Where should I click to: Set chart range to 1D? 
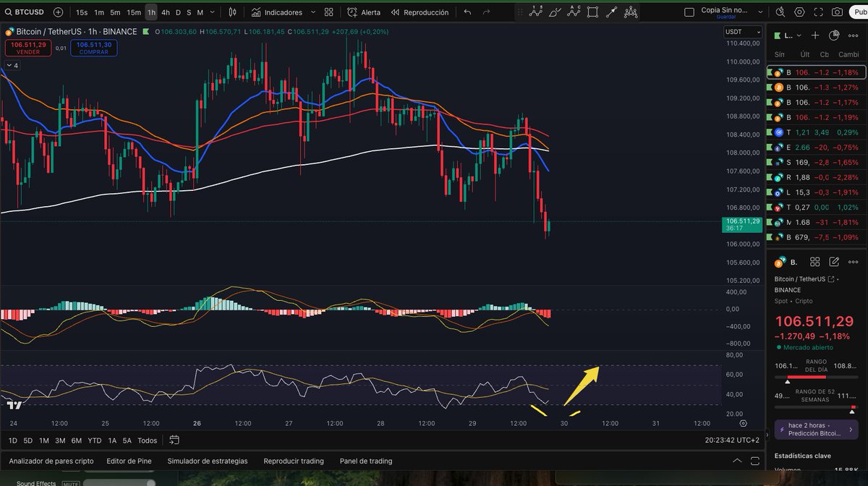point(13,440)
